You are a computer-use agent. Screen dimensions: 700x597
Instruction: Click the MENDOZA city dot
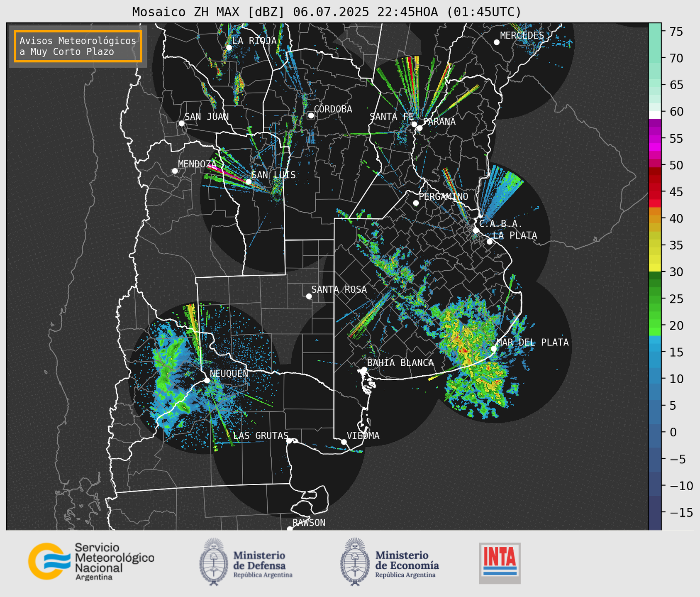(175, 171)
